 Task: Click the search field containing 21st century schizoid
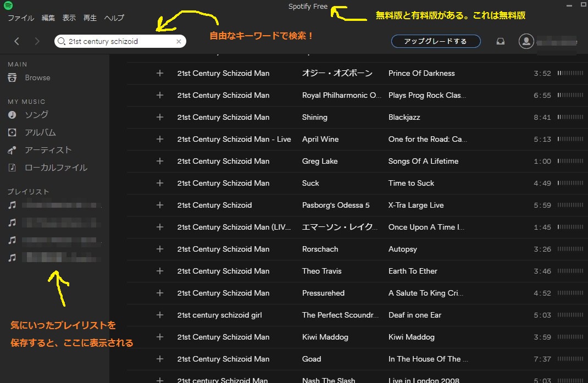(x=120, y=41)
